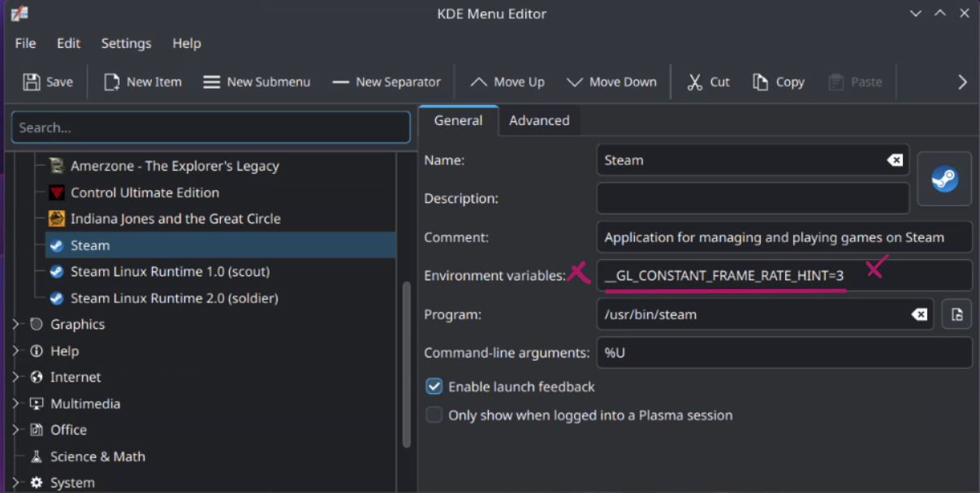Click the New Submenu icon
Screen dimensions: 980x493
click(211, 81)
